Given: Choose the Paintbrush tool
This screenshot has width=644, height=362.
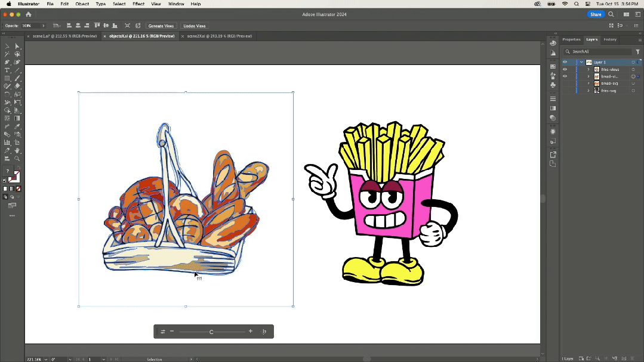Looking at the screenshot, I should tap(17, 78).
